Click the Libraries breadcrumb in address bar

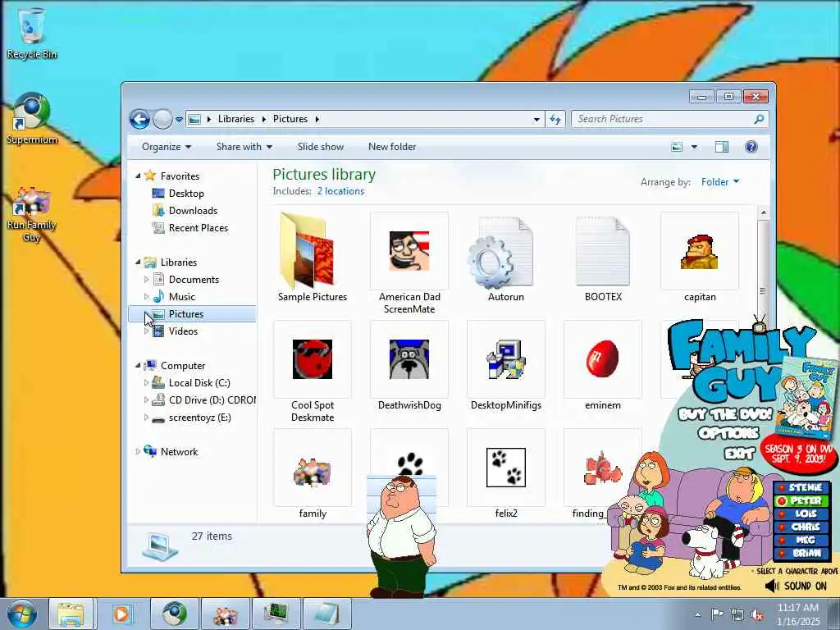point(235,119)
